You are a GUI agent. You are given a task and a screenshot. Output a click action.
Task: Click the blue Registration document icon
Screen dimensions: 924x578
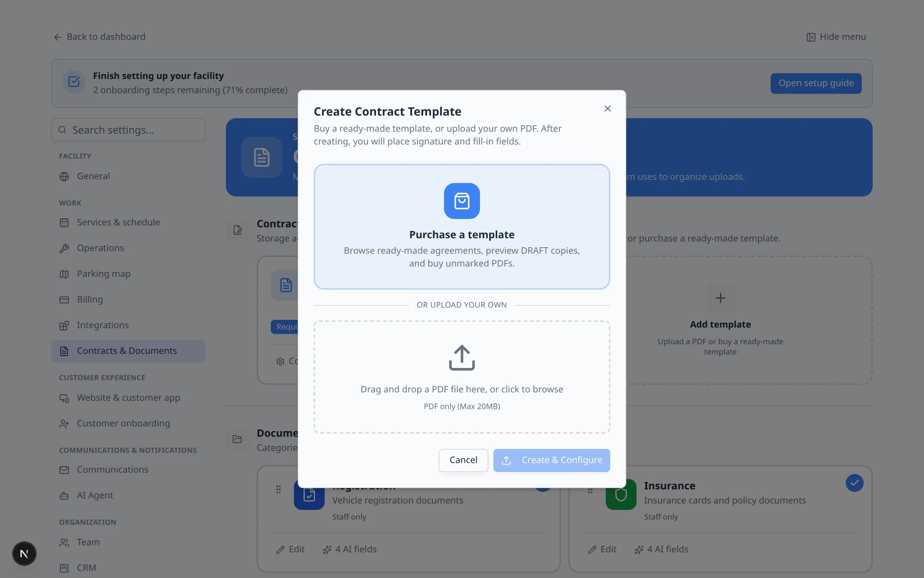309,495
